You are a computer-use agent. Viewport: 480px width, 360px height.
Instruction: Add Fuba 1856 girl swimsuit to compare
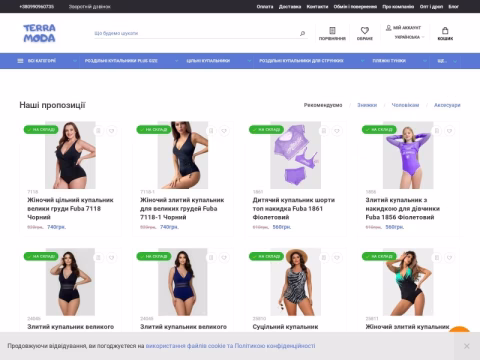tap(437, 131)
